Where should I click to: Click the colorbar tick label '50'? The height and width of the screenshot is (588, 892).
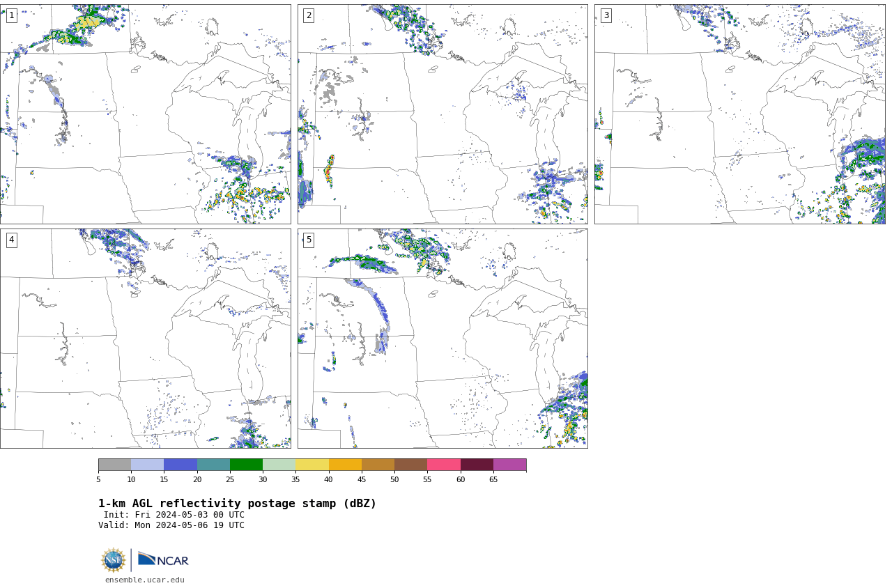tap(394, 479)
